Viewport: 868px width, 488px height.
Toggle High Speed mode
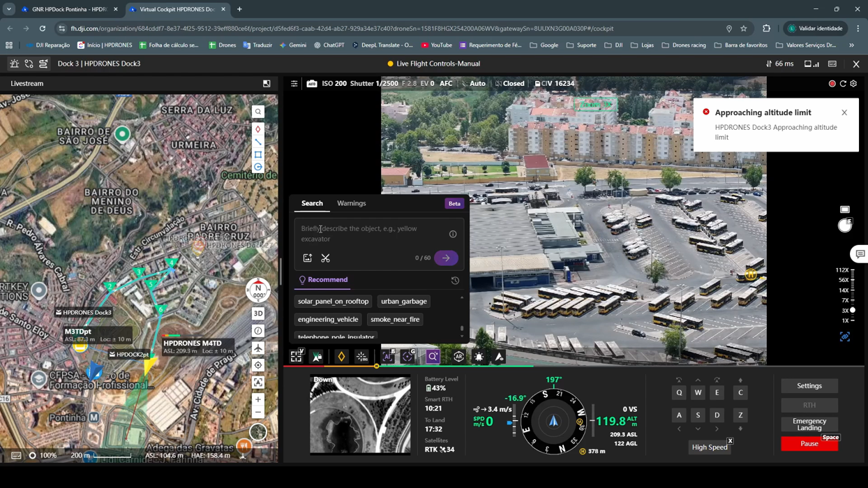pyautogui.click(x=709, y=448)
